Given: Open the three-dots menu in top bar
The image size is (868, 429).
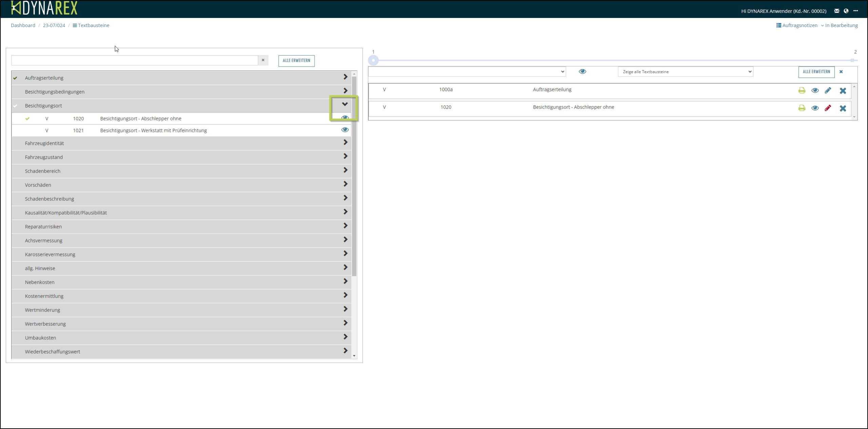Looking at the screenshot, I should (x=855, y=11).
